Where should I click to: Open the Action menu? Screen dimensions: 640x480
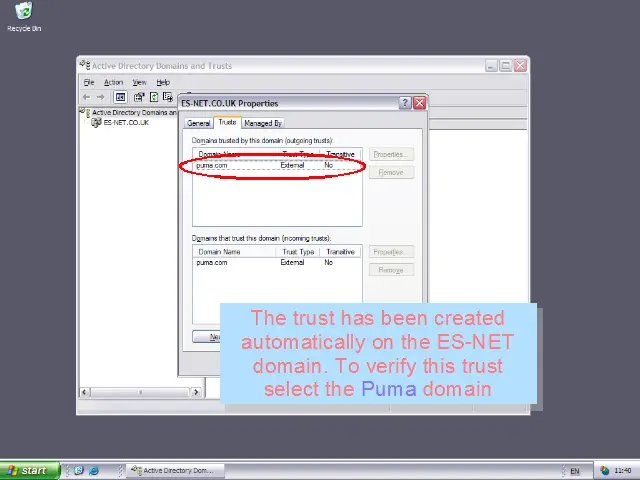113,82
